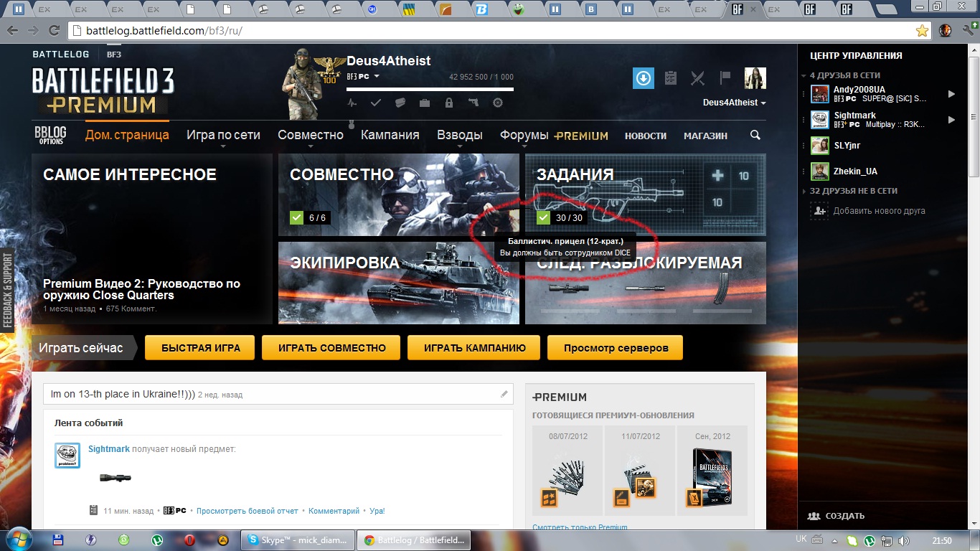
Task: Open the ЭКИПИРОВКА tank tile
Action: [x=399, y=283]
